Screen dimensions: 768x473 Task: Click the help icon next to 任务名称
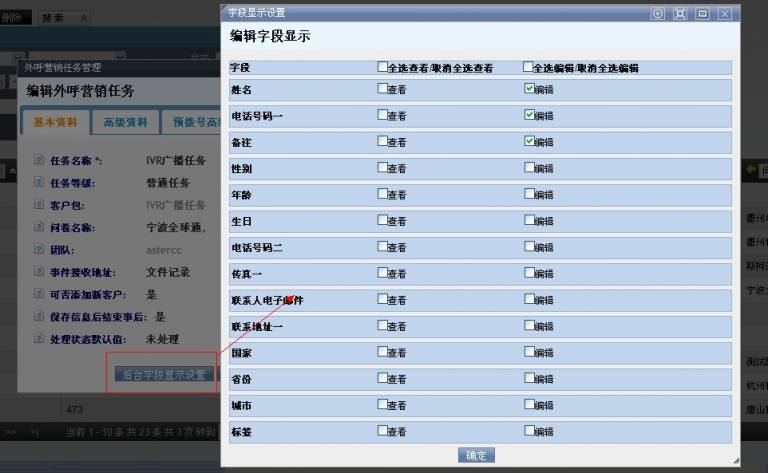pyautogui.click(x=38, y=159)
